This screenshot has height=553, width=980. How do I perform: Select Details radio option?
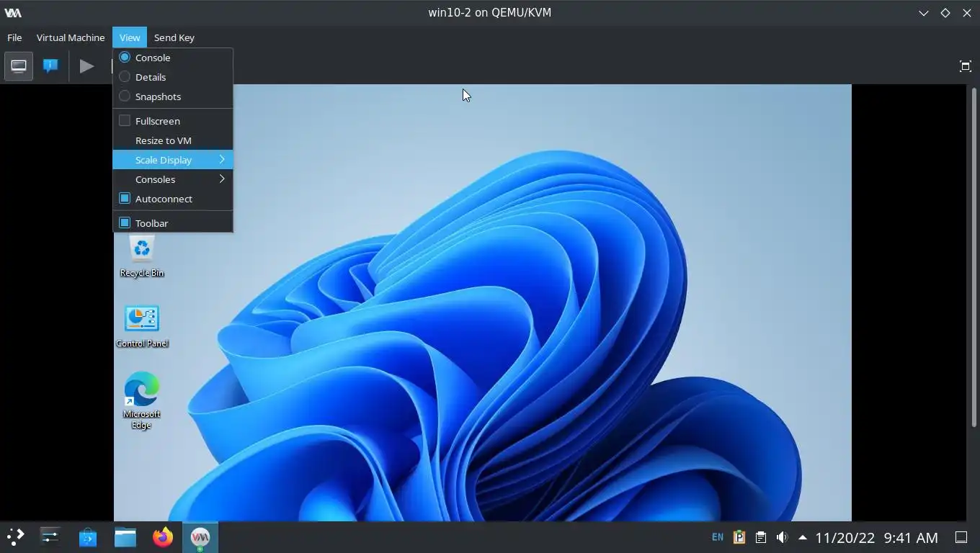173,77
